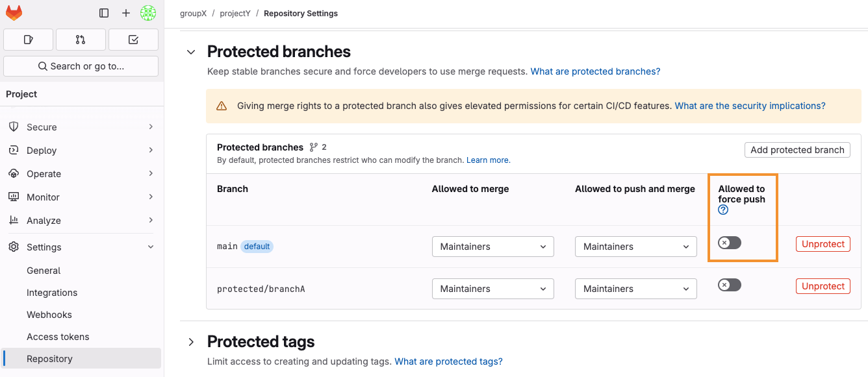
Task: Expand the Protected tags section
Action: pyautogui.click(x=191, y=342)
